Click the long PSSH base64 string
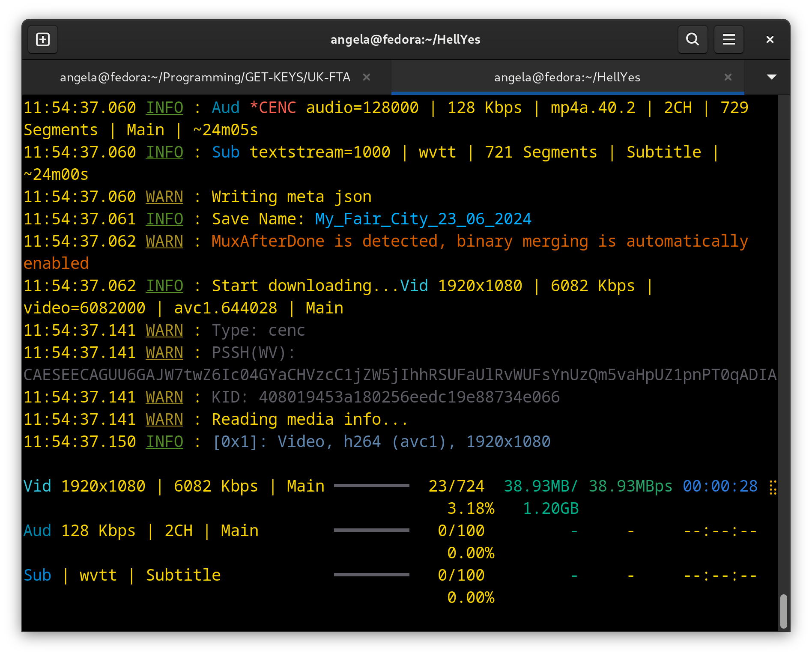This screenshot has height=656, width=812. [399, 375]
